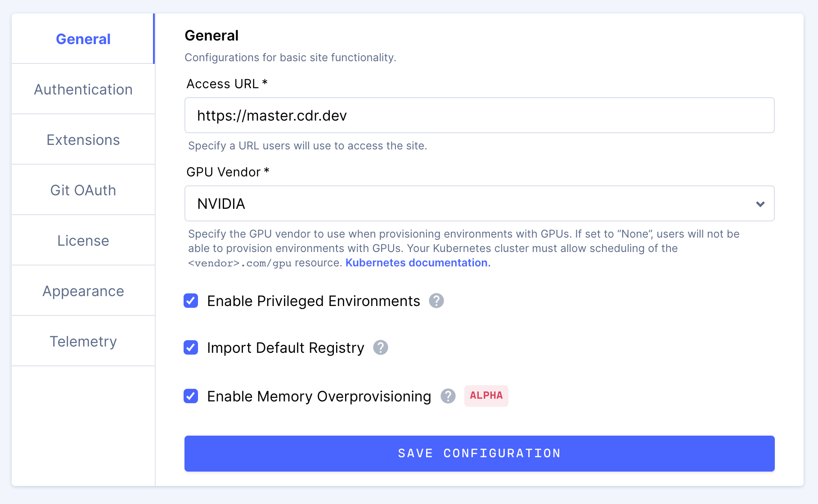Open Appearance settings
Viewport: 818px width, 504px height.
pos(83,291)
